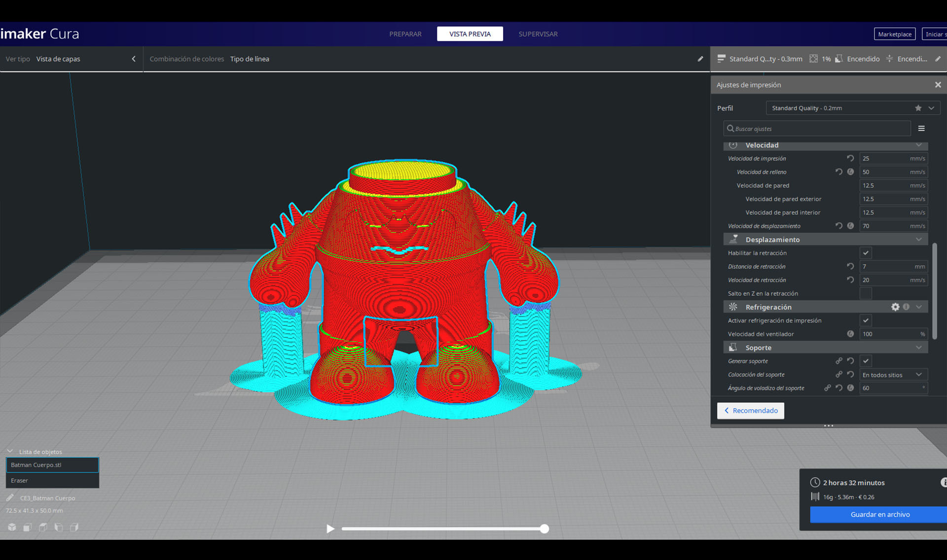Reset Velocidad de relleno value
Screen dimensions: 947x560
tap(839, 172)
